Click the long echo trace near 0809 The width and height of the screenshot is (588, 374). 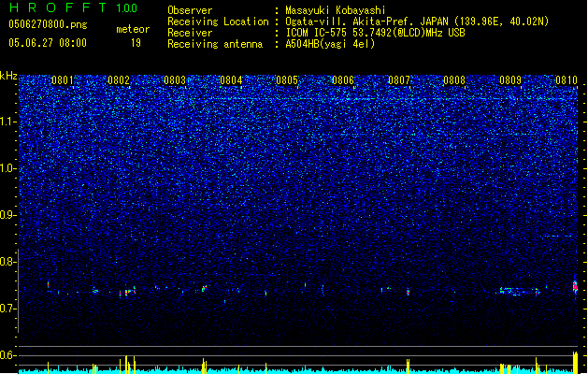[x=520, y=291]
